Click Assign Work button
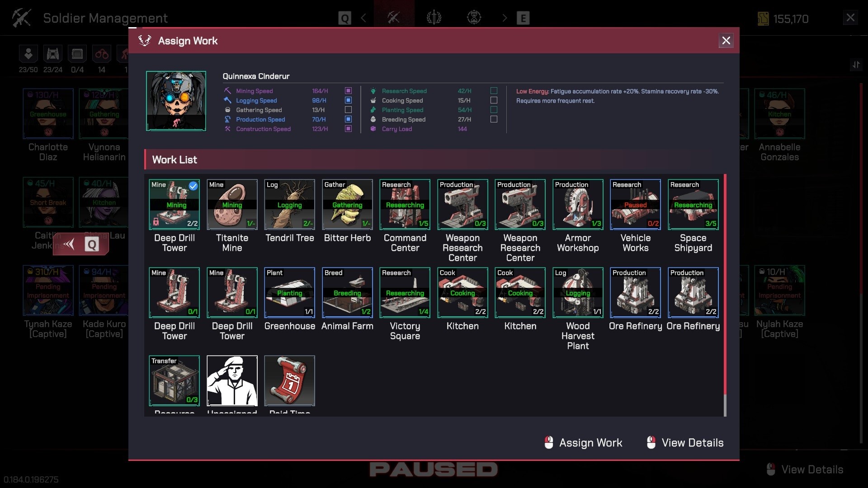 click(x=584, y=443)
